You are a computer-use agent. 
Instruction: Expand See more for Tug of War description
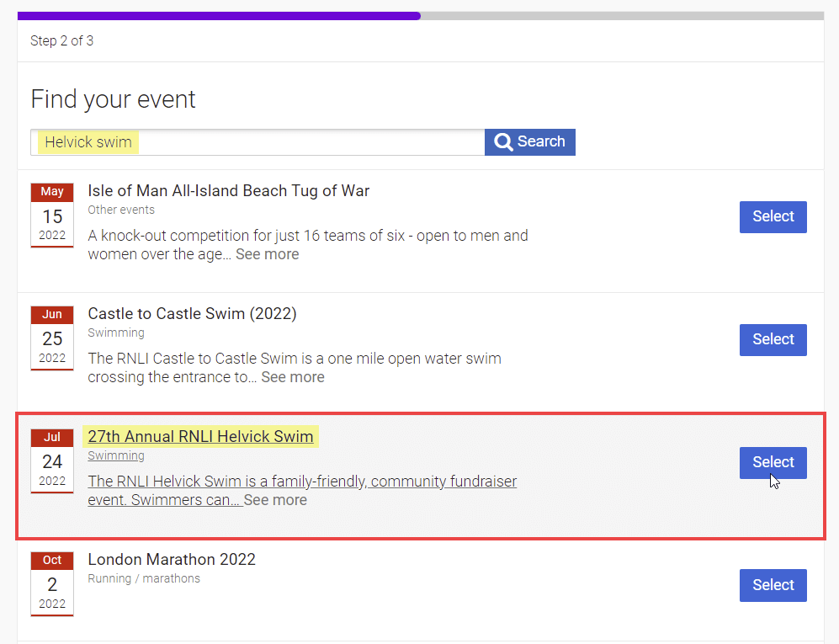[267, 254]
